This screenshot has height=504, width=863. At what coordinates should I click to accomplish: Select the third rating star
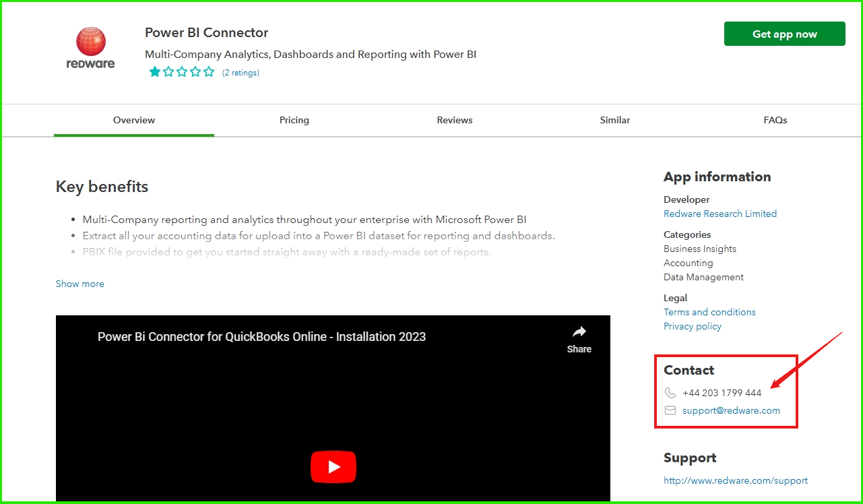click(182, 71)
